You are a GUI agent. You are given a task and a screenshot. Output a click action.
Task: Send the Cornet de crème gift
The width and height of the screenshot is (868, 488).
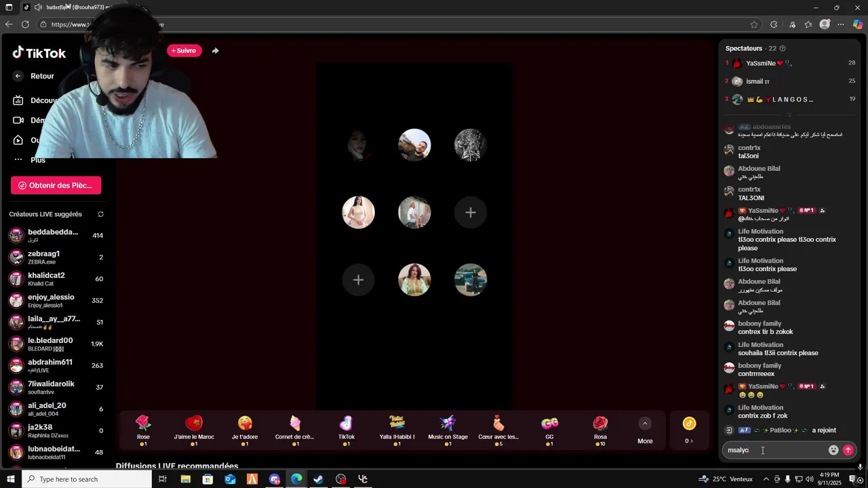click(x=294, y=430)
